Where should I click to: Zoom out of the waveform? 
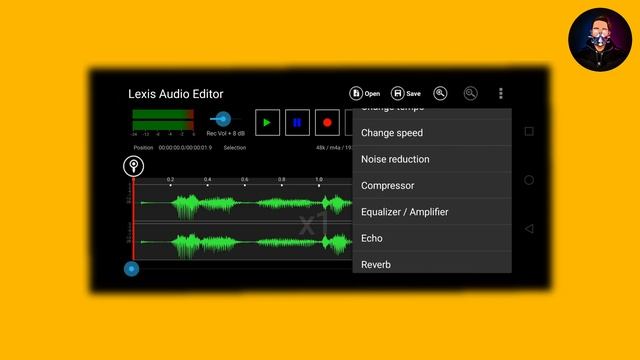point(471,93)
